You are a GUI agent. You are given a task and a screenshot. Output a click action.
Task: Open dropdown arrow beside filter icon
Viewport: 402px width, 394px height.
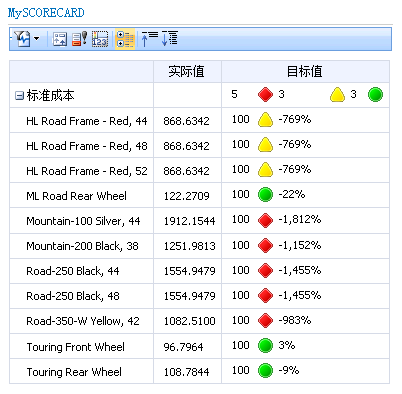[37, 39]
